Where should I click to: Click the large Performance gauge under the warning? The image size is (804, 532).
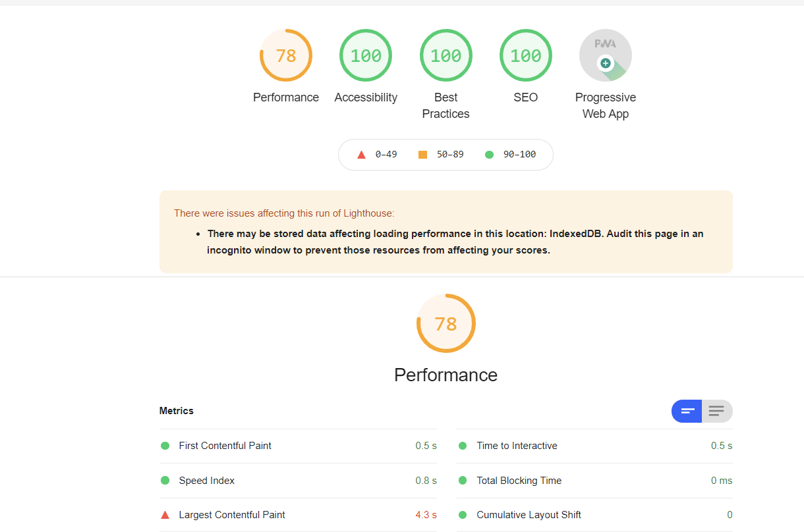(x=446, y=323)
